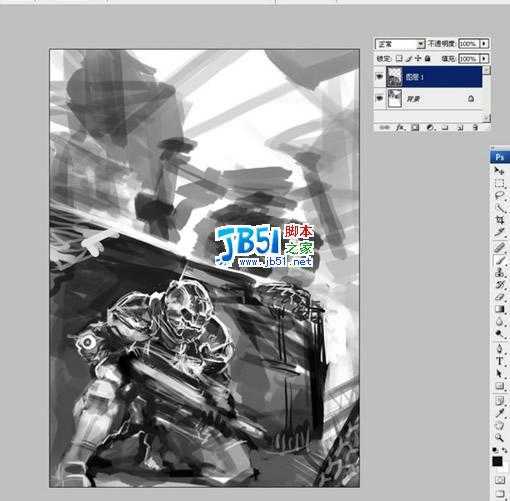The image size is (510, 501).
Task: Select the History Brush tool
Action: coord(499,284)
